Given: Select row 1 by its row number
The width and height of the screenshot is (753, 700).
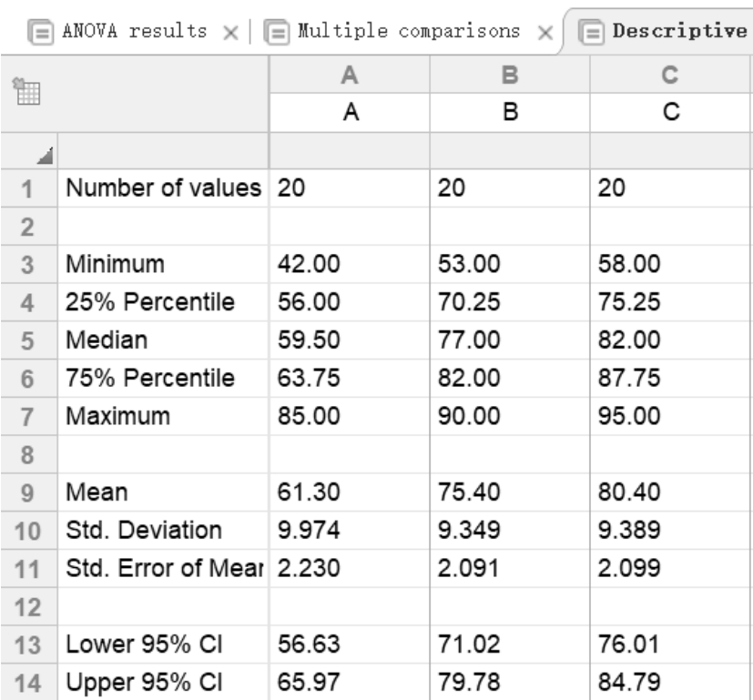Looking at the screenshot, I should point(28,189).
